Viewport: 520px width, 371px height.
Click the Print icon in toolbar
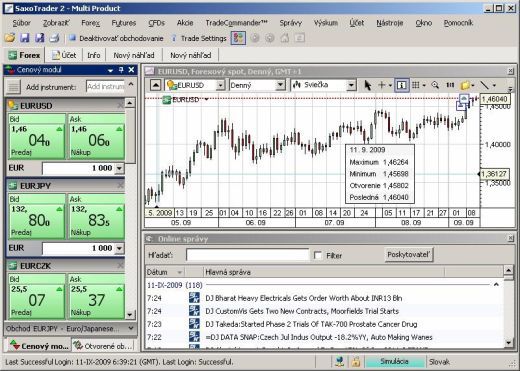coord(54,38)
